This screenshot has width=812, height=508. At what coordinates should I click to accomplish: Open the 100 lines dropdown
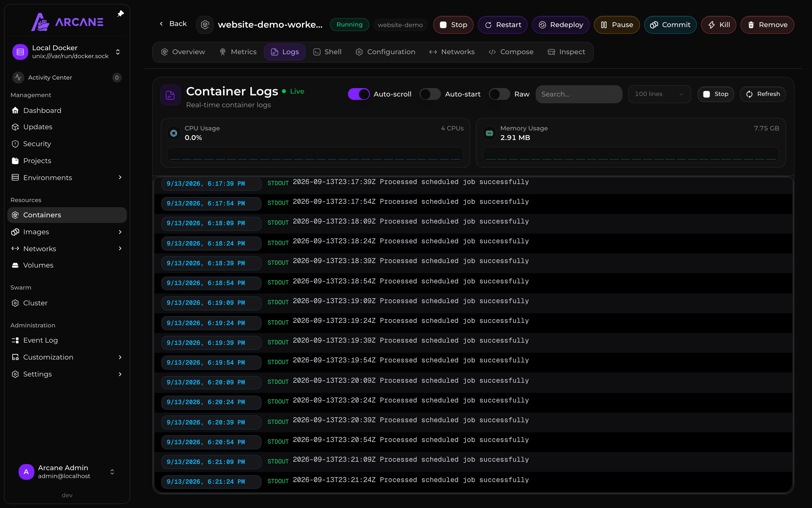[659, 95]
